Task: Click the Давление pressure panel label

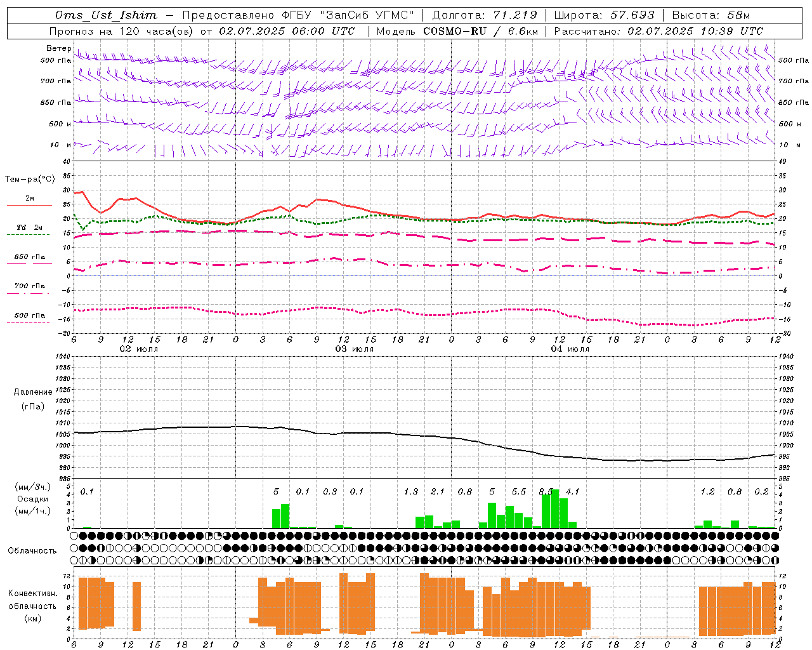Action: click(33, 392)
